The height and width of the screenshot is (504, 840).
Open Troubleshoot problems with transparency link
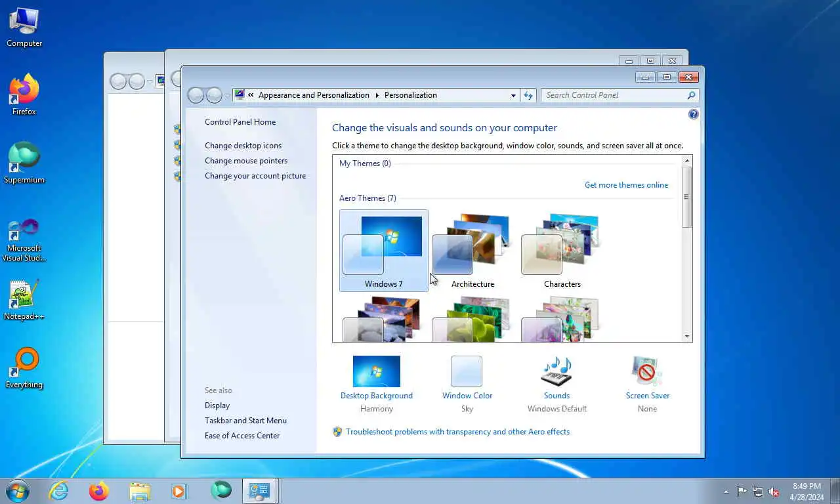[457, 432]
